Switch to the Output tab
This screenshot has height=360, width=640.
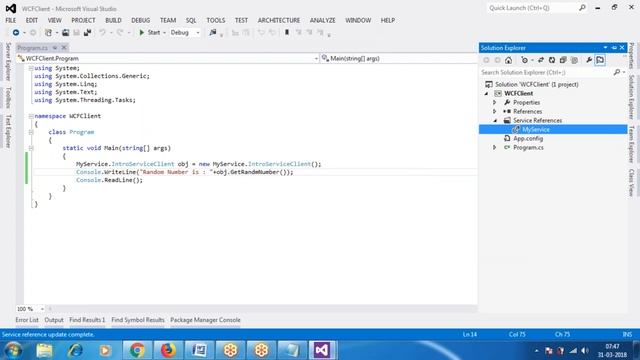(54, 320)
